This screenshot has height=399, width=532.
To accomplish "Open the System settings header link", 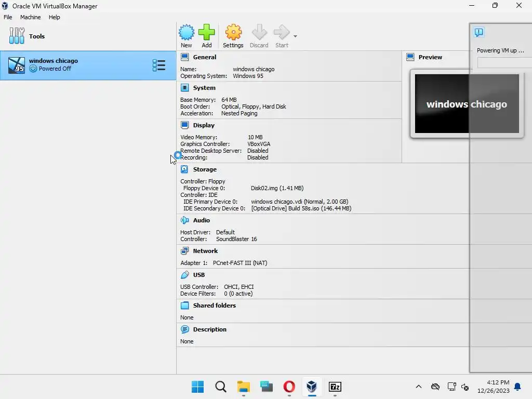I will click(204, 88).
